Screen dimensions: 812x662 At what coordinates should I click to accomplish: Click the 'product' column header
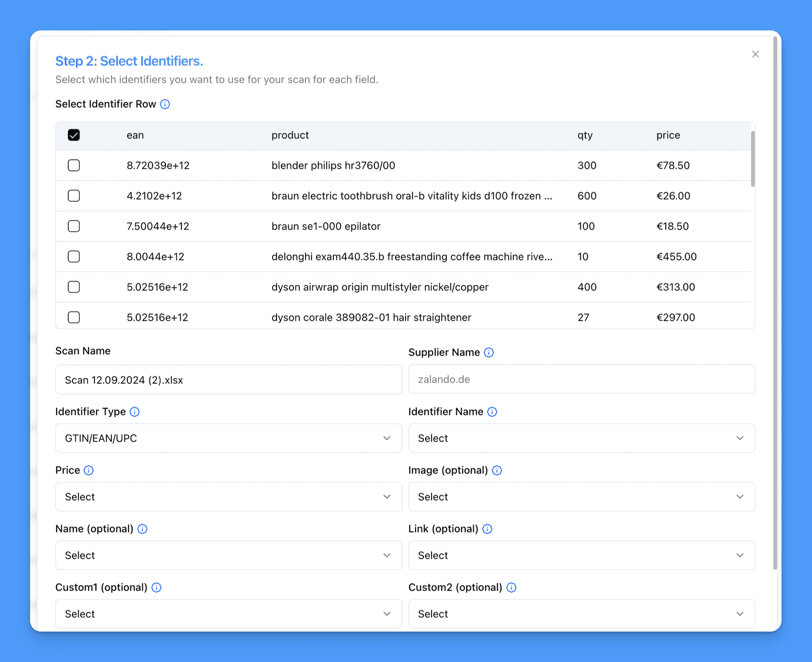pos(290,135)
